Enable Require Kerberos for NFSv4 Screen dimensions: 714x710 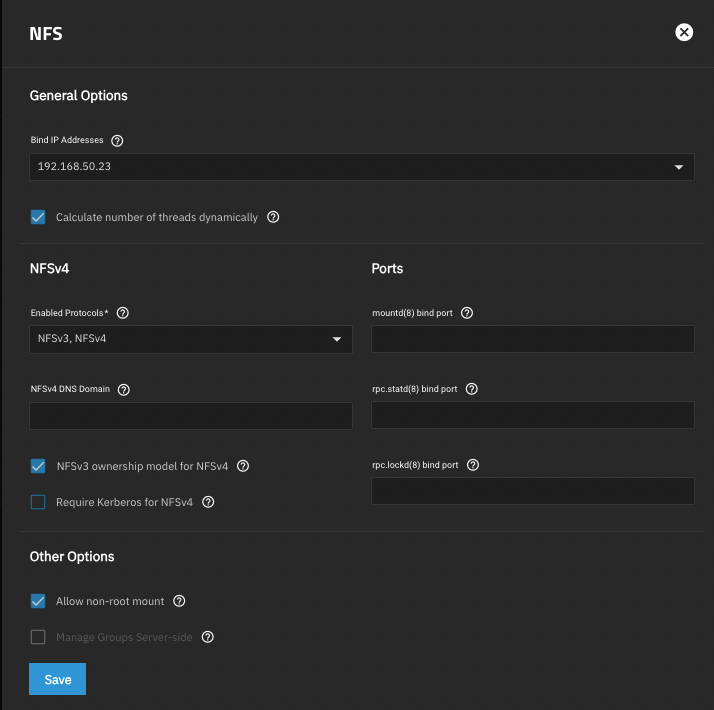(38, 502)
